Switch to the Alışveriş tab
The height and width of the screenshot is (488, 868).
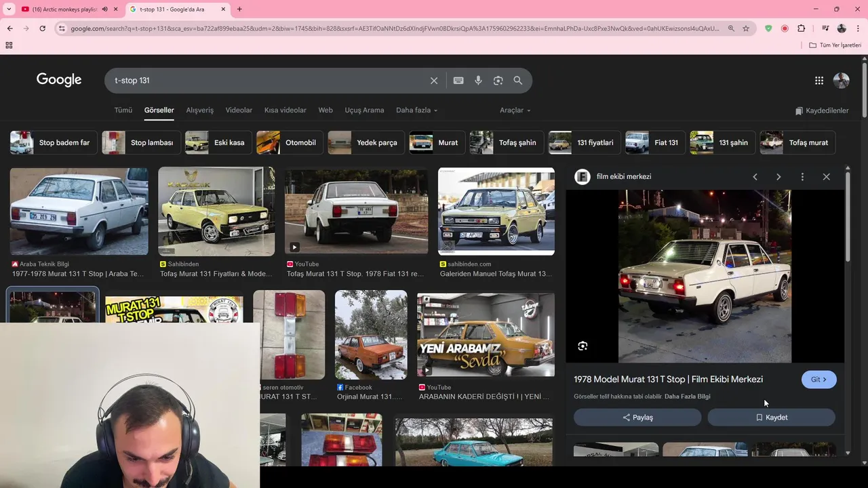[x=200, y=110]
